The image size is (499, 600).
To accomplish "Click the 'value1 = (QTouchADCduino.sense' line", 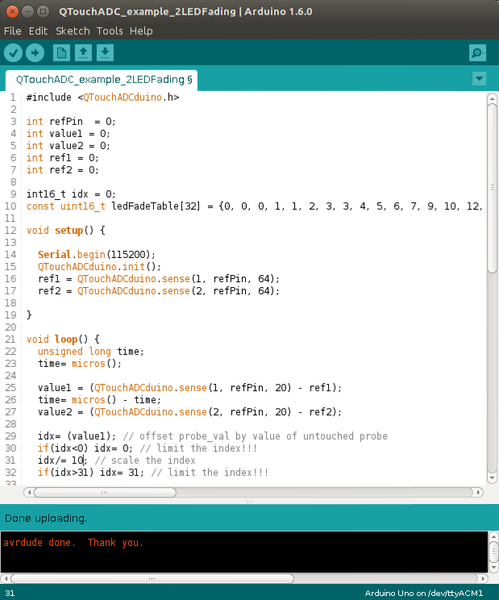I will point(190,388).
